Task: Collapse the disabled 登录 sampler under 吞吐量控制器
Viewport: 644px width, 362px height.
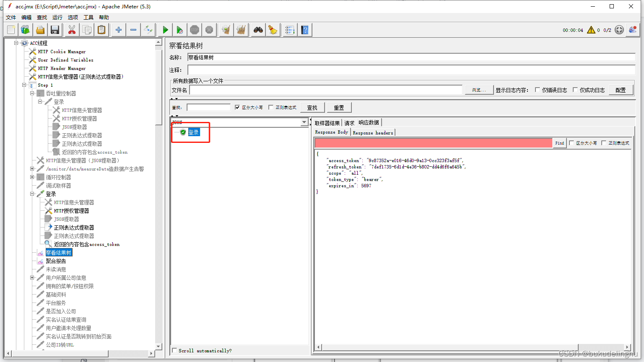Action: click(x=40, y=101)
